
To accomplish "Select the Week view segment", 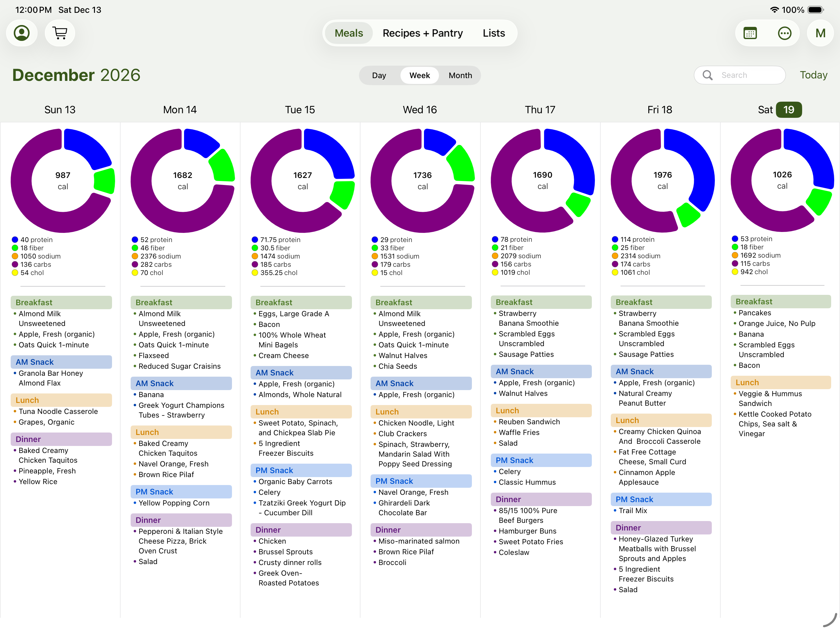I will tap(419, 75).
